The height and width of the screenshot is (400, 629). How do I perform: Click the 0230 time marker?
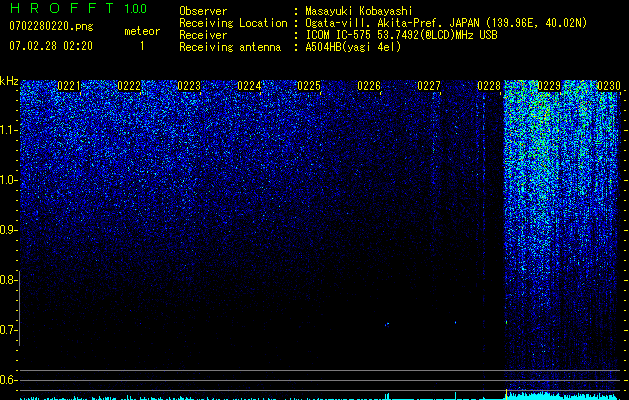point(609,86)
